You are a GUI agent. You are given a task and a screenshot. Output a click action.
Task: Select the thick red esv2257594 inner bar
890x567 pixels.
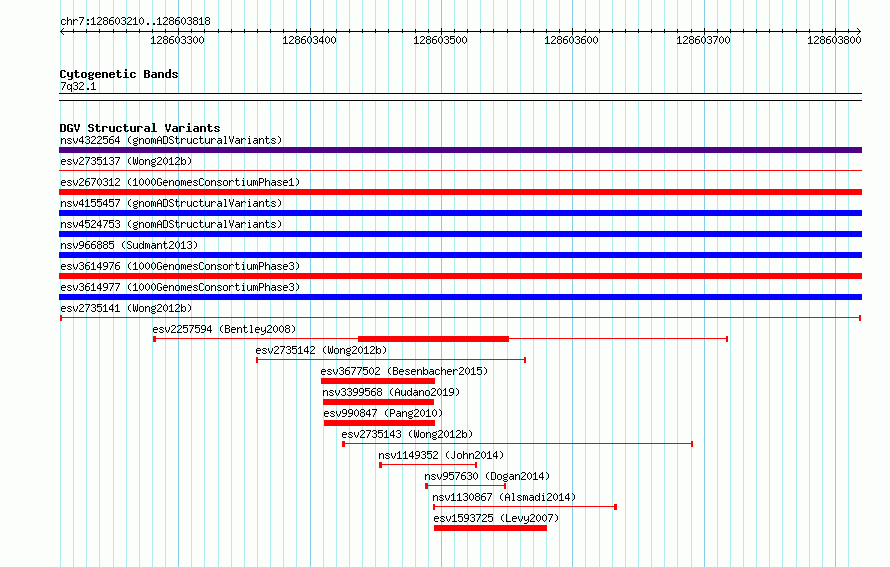pos(433,339)
